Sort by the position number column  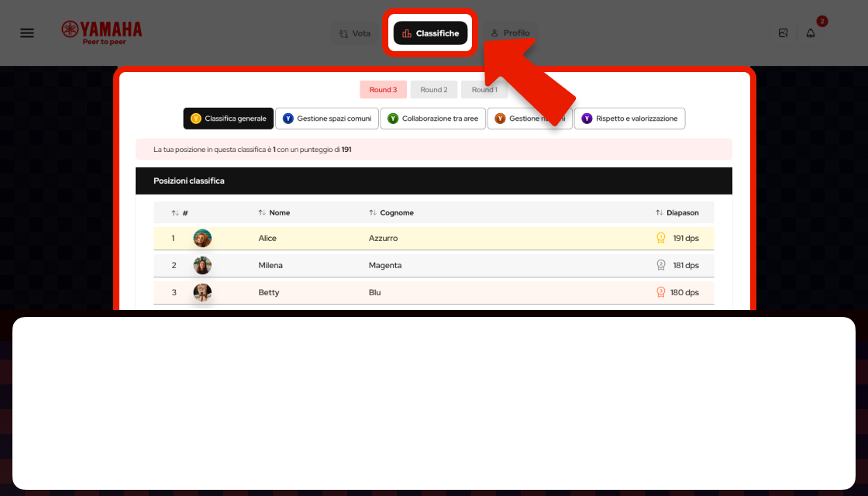click(180, 213)
